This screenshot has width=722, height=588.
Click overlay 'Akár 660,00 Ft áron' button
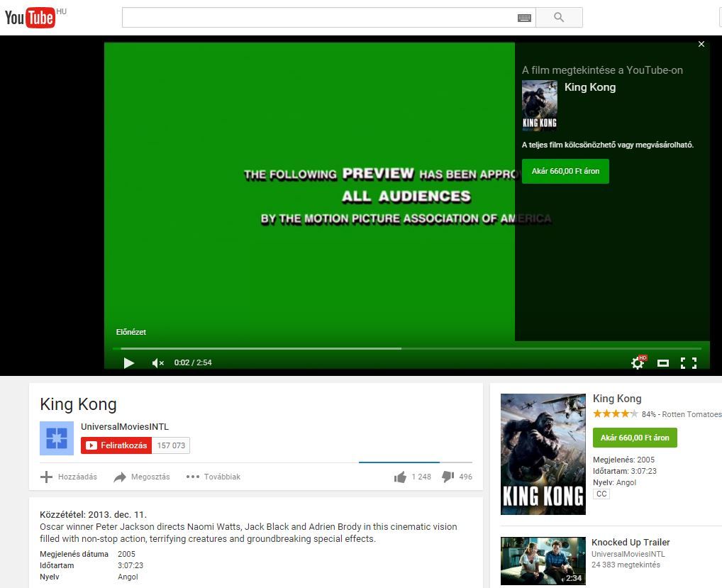tap(565, 171)
